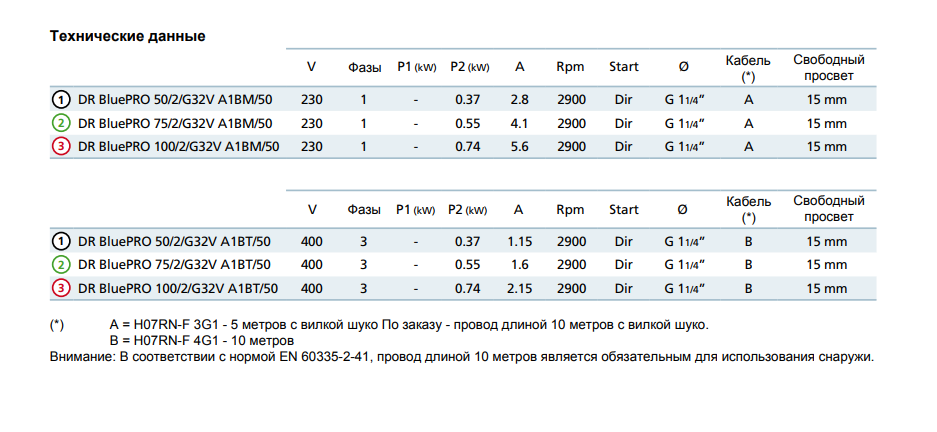Click the 4.1 current value cell
The height and width of the screenshot is (432, 937).
[518, 124]
